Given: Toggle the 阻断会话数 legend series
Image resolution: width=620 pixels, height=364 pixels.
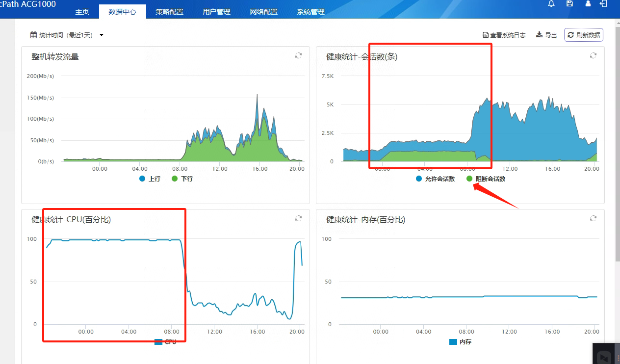Looking at the screenshot, I should point(486,179).
